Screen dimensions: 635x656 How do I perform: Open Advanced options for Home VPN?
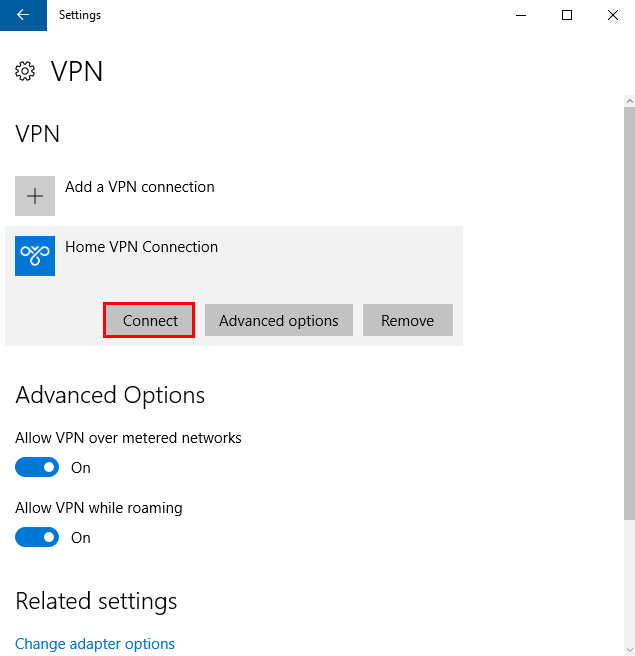pyautogui.click(x=278, y=321)
